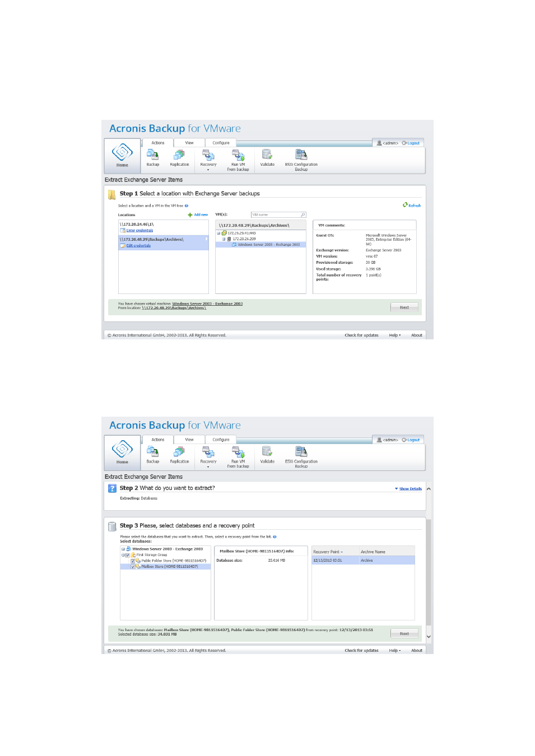The width and height of the screenshot is (535, 756).
Task: Uncheck the Public Folder Store checkbox
Action: 133,561
